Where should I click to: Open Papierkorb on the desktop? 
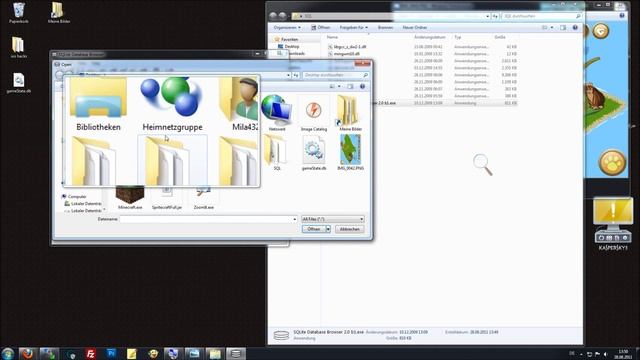tap(18, 13)
